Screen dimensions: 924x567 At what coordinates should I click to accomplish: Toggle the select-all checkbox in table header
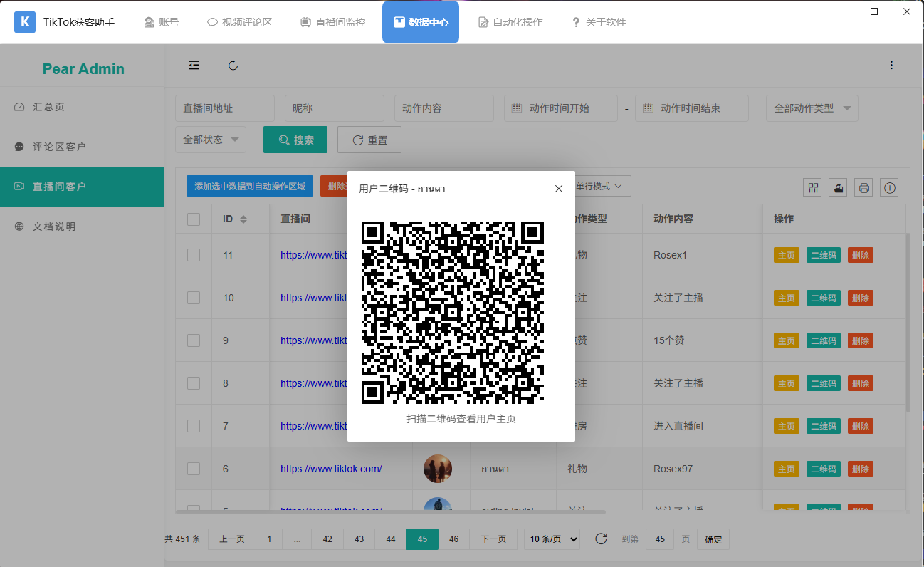click(x=194, y=219)
